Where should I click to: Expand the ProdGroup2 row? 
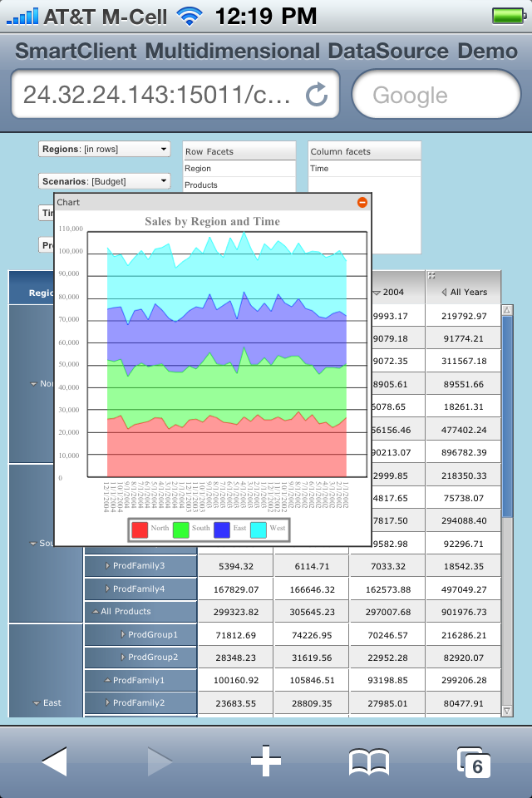pyautogui.click(x=123, y=657)
